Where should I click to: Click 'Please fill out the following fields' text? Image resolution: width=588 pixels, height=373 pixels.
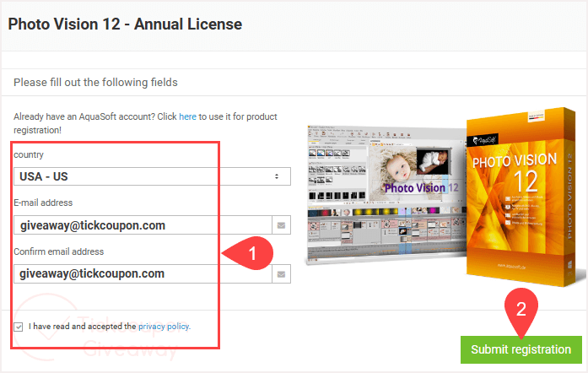click(x=95, y=82)
